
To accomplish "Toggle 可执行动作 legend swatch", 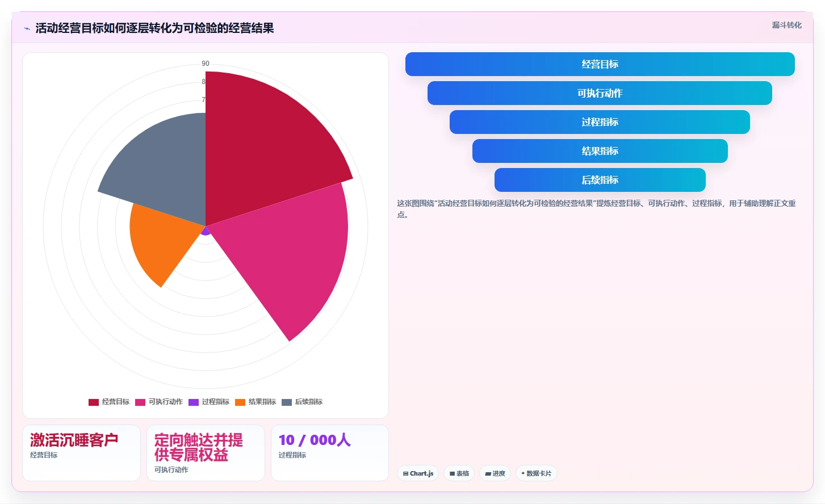I will pos(140,402).
